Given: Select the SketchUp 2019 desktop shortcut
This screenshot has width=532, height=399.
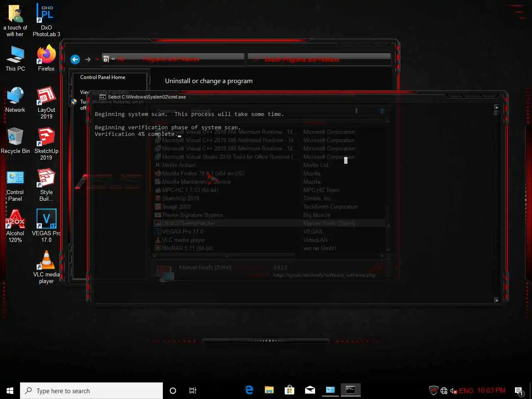Looking at the screenshot, I should pos(47,144).
